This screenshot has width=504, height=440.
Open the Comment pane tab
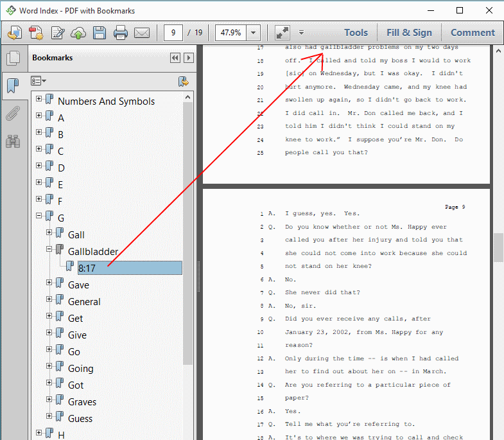click(473, 33)
